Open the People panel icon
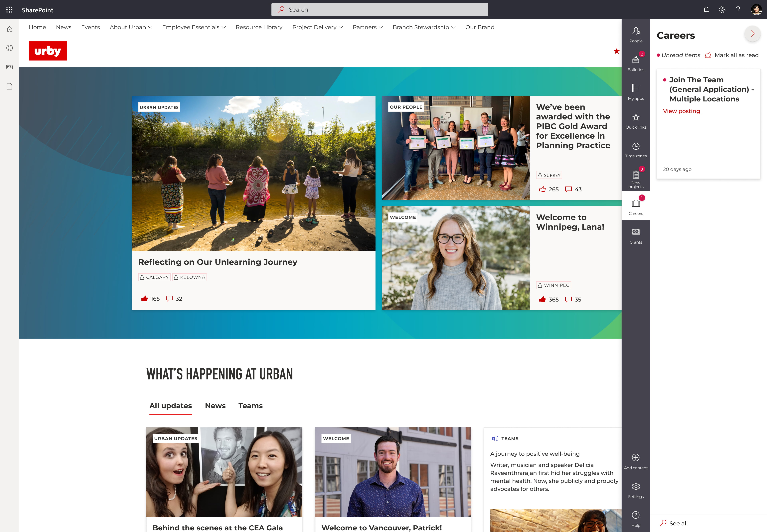The image size is (767, 532). pos(636,32)
